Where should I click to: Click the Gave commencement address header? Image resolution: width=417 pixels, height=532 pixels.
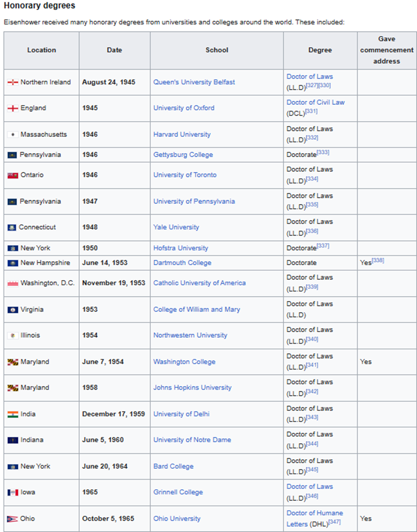(x=387, y=50)
